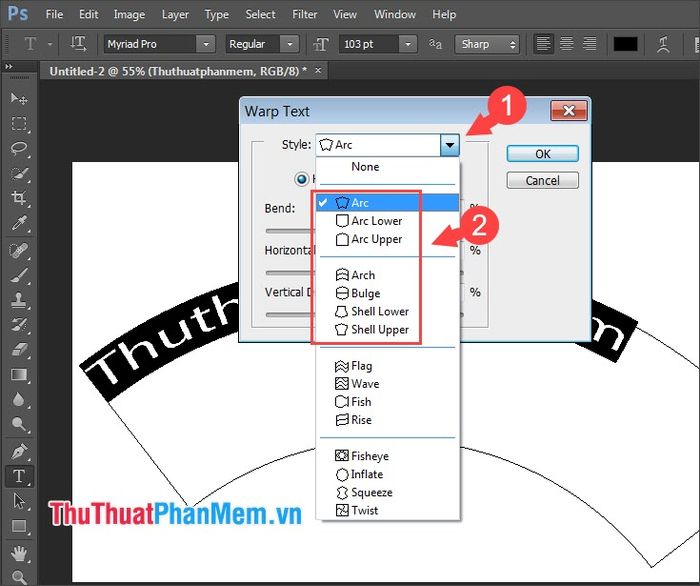Screen dimensions: 700x586
Task: Select the Crop tool
Action: click(19, 198)
